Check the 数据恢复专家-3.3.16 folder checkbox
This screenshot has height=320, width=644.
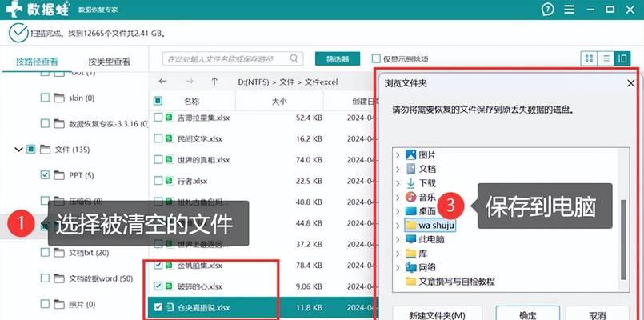[45, 124]
